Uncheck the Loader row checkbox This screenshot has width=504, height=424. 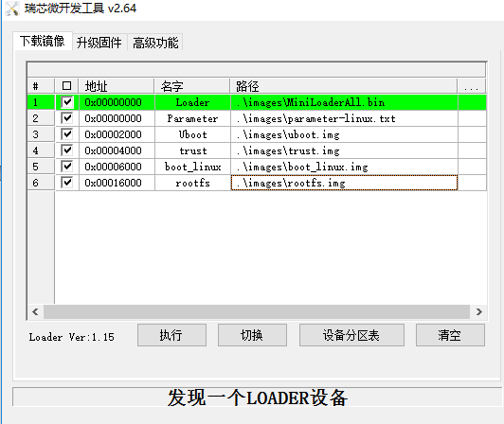[67, 102]
